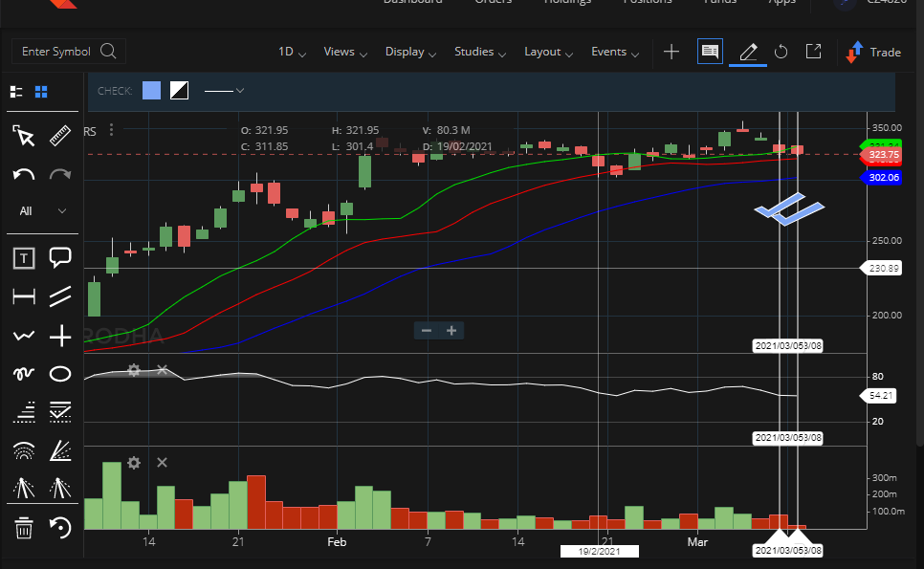Open the 1D interval dropdown

tap(292, 52)
